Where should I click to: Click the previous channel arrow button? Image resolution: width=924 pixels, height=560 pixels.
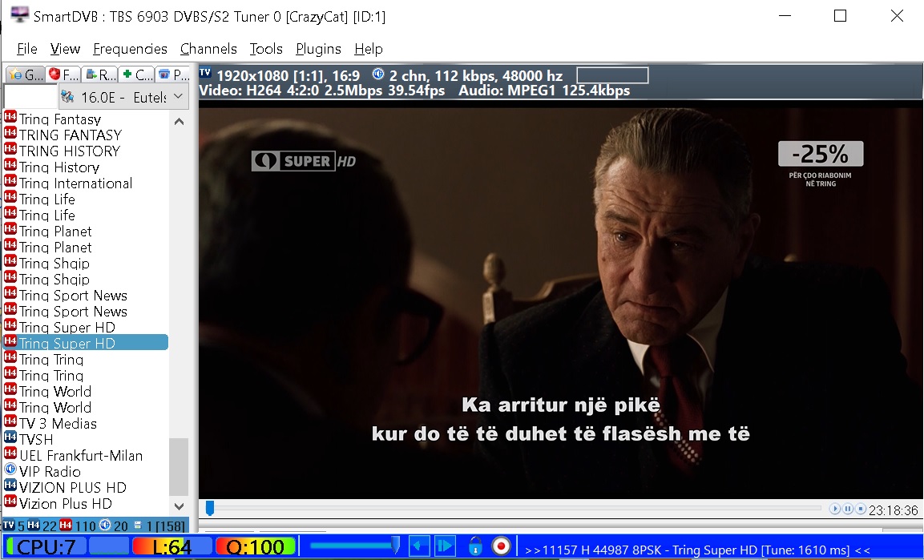pos(419,546)
